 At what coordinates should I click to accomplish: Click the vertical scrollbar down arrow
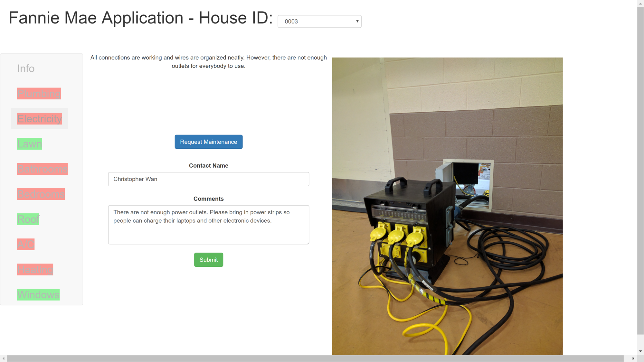tap(640, 351)
